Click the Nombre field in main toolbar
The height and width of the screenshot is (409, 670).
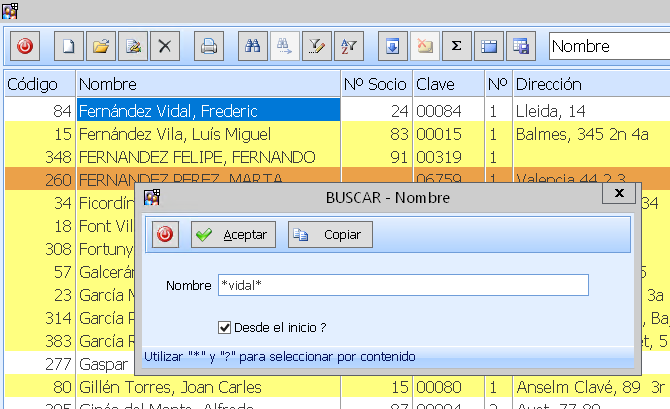(x=608, y=46)
